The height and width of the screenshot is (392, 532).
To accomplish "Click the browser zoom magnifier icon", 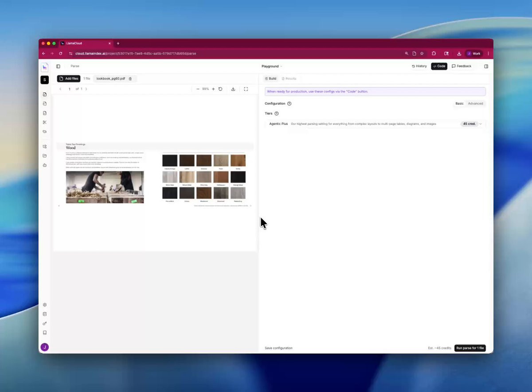I will coord(407,54).
